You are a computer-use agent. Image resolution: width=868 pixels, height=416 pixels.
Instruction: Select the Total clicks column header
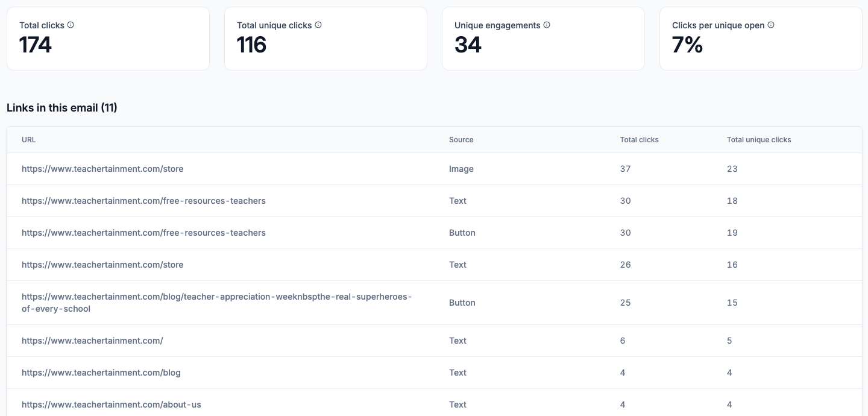(x=640, y=140)
